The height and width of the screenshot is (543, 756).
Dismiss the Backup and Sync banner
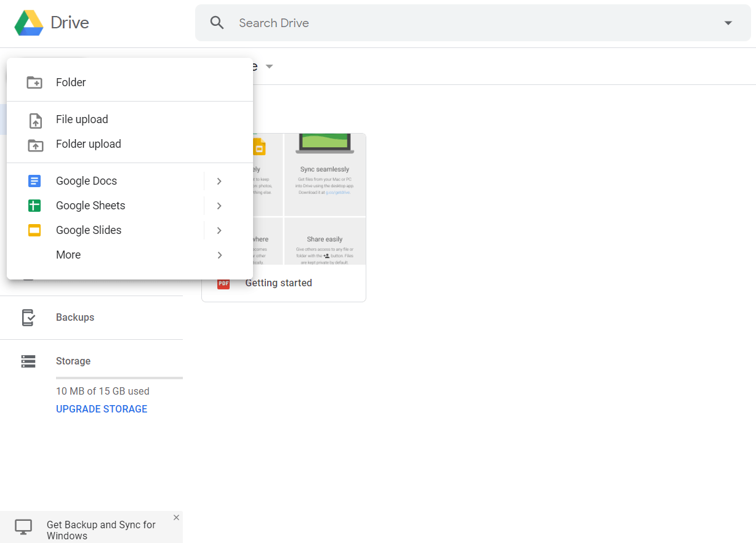pyautogui.click(x=176, y=518)
